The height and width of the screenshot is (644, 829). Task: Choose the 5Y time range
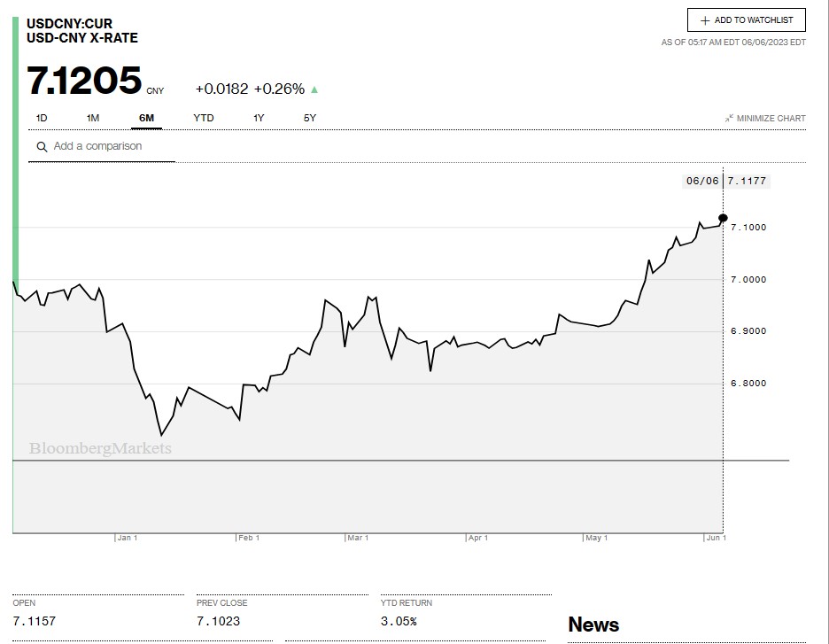(x=310, y=118)
